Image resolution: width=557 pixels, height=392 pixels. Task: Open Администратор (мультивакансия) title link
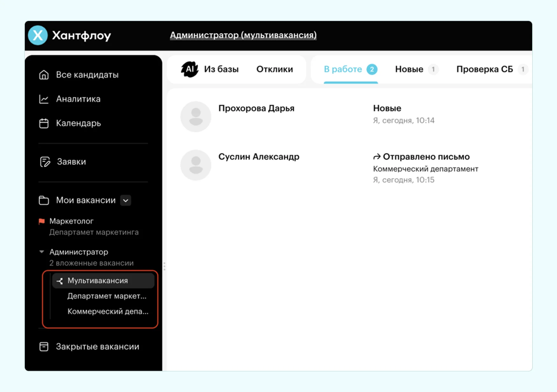243,35
